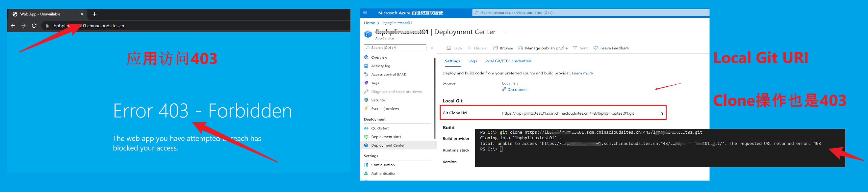Viewport: 868px width, 192px height.
Task: Close the Web App - Unavailable tab
Action: (x=82, y=14)
